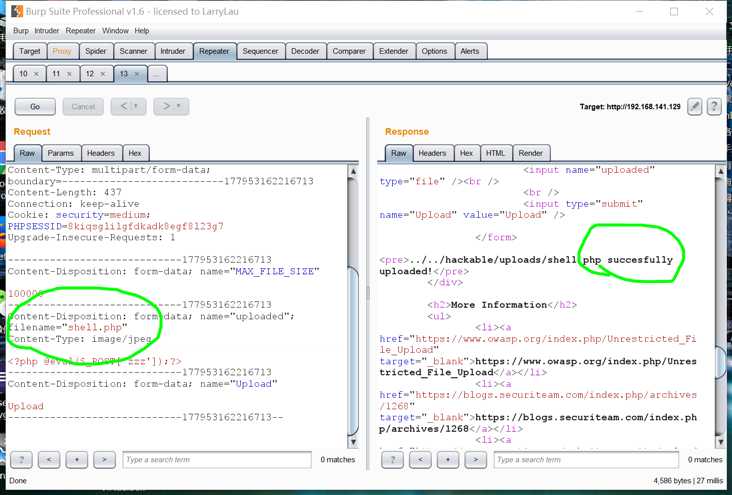The image size is (732, 495).
Task: Show Request Hex tab
Action: tap(135, 153)
